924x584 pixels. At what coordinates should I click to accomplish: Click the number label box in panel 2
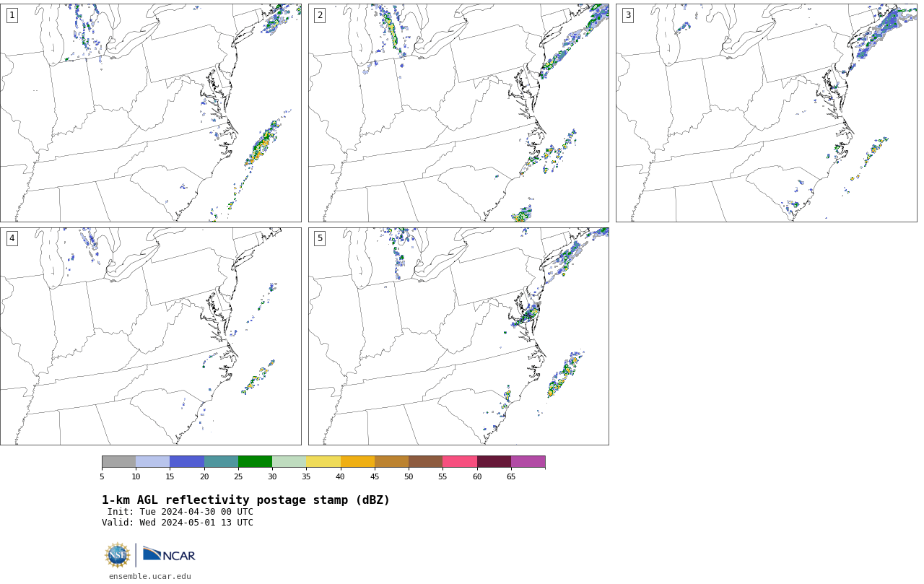pyautogui.click(x=320, y=15)
